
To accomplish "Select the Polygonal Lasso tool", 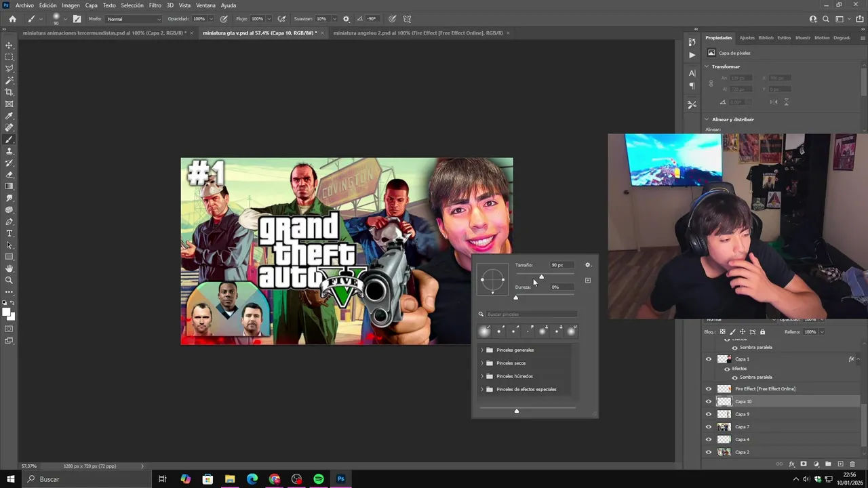I will [9, 68].
